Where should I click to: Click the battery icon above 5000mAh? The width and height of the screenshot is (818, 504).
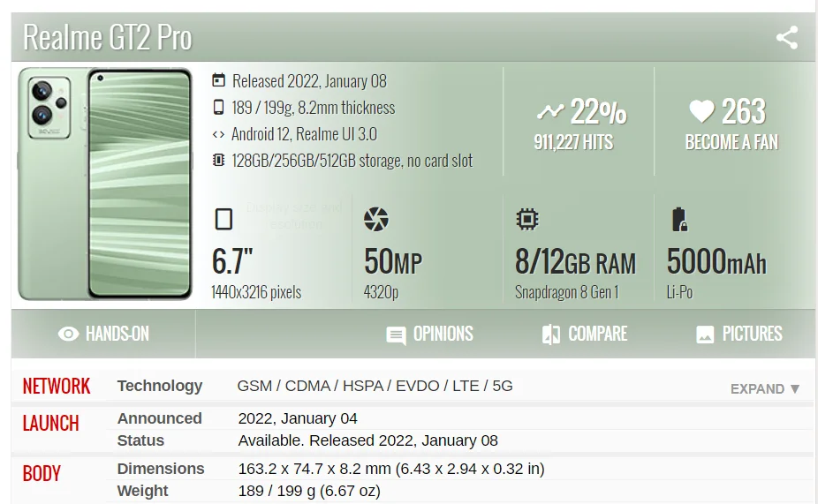[679, 220]
